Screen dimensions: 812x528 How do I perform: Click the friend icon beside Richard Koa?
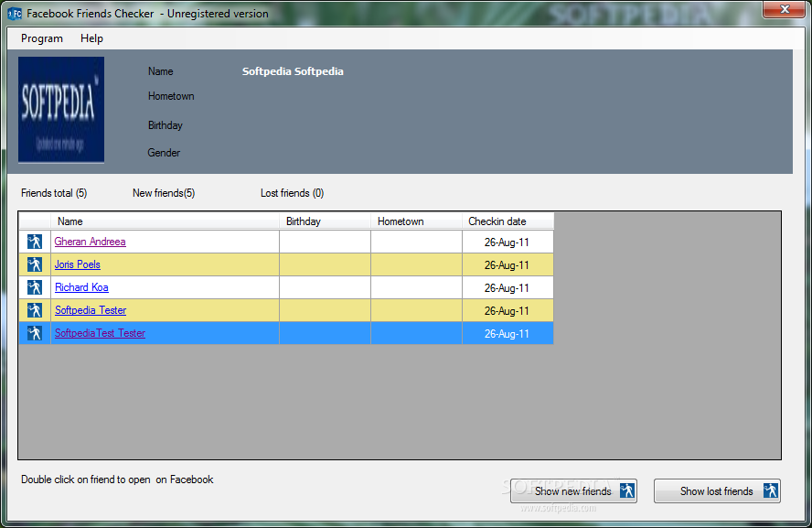coord(35,287)
